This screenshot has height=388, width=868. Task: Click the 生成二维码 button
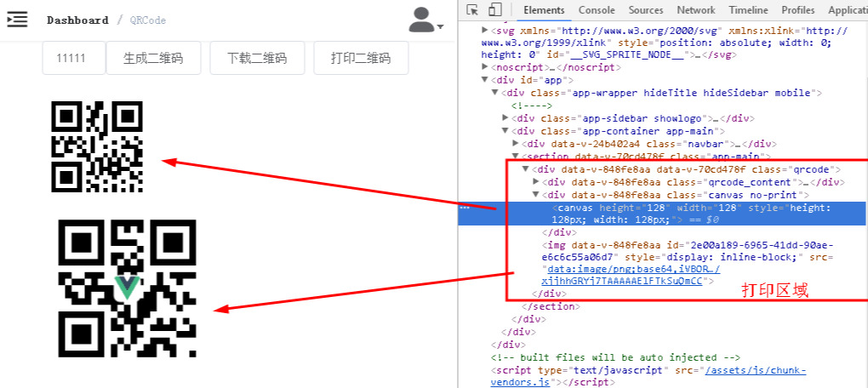coord(153,58)
